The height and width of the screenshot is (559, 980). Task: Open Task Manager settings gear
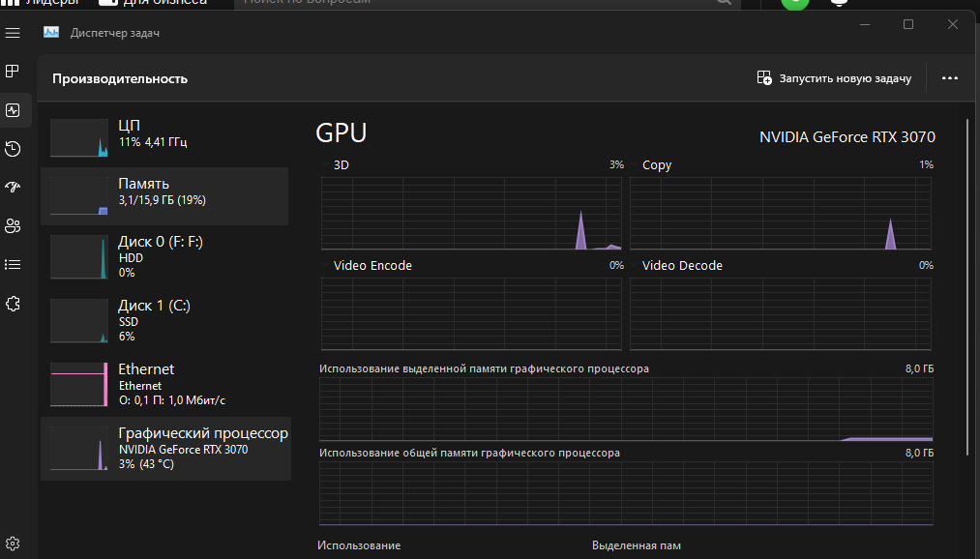pos(13,544)
